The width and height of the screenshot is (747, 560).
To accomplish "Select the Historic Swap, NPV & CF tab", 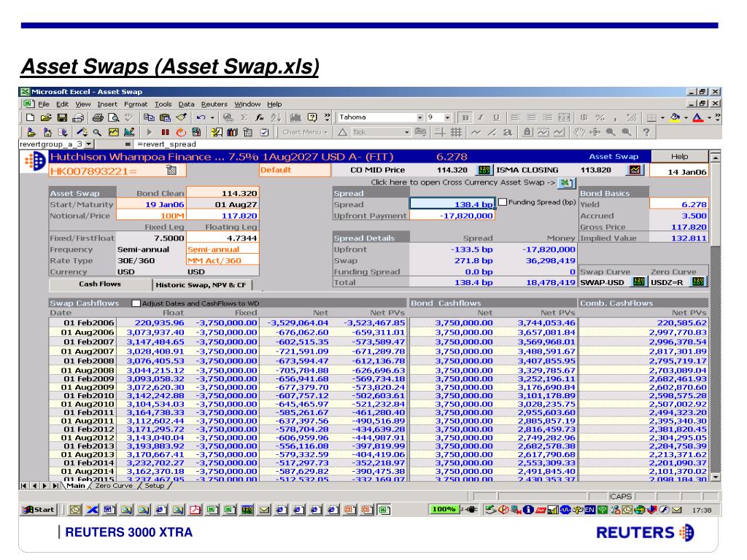I will tap(201, 285).
